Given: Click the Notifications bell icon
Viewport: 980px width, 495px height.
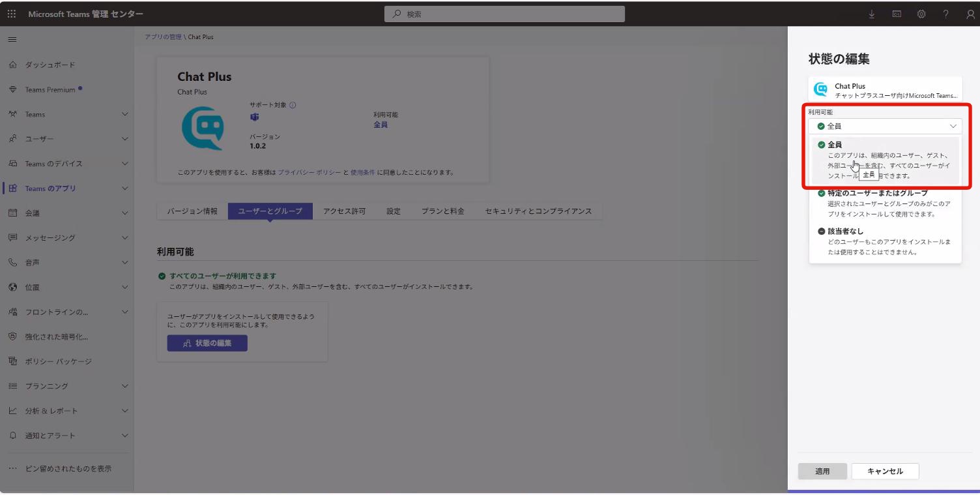Looking at the screenshot, I should 12,436.
